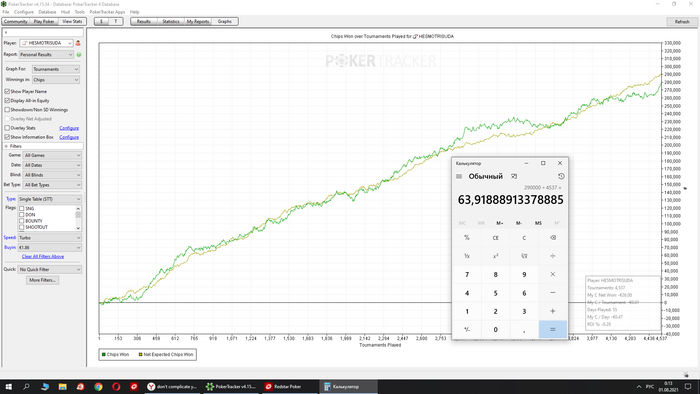The height and width of the screenshot is (394, 700).
Task: Click the divide key in Calculator
Action: (x=553, y=256)
